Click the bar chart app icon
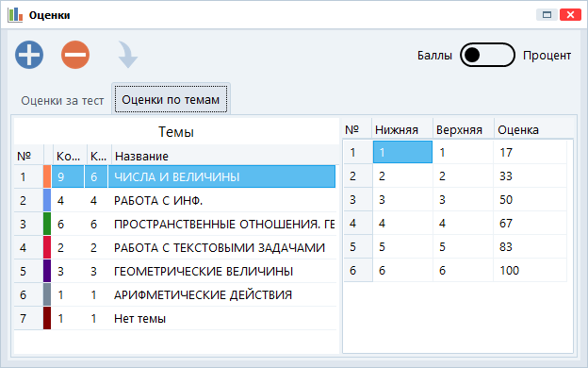588x368 pixels. coord(15,15)
